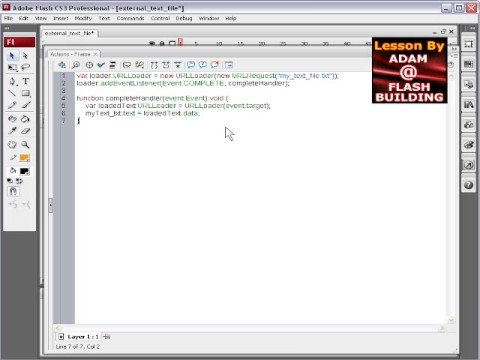This screenshot has height=360, width=480.
Task: Choose the Pen tool
Action: pyautogui.click(x=12, y=81)
